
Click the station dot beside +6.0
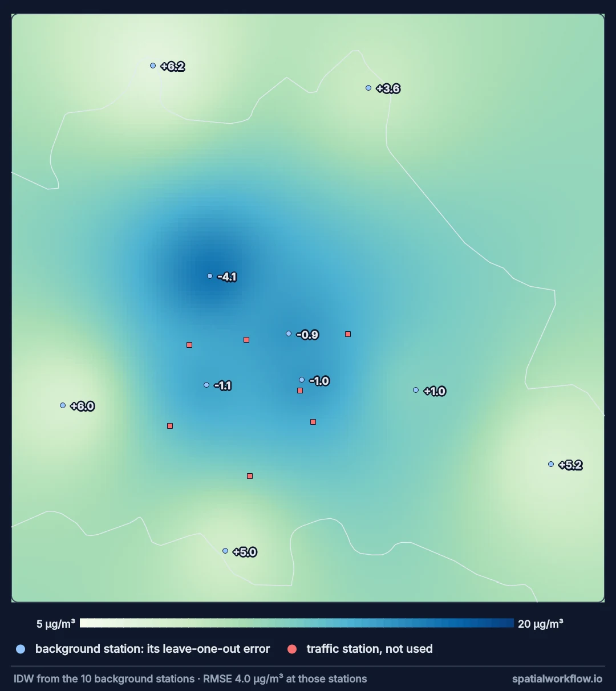coord(63,405)
